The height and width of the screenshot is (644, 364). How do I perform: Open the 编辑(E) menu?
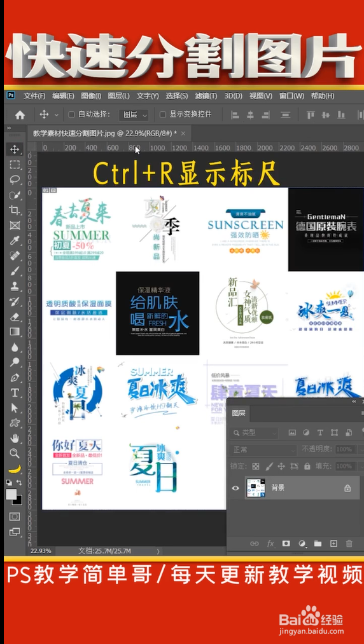[63, 96]
